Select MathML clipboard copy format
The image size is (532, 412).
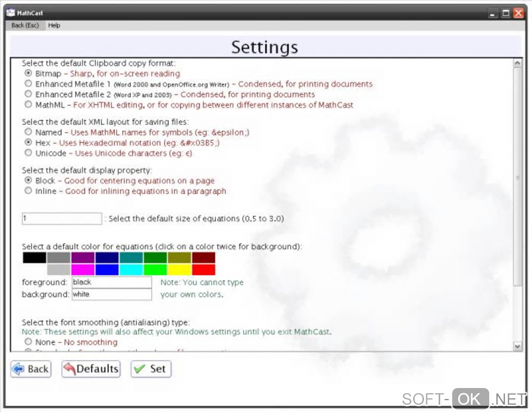(x=28, y=104)
